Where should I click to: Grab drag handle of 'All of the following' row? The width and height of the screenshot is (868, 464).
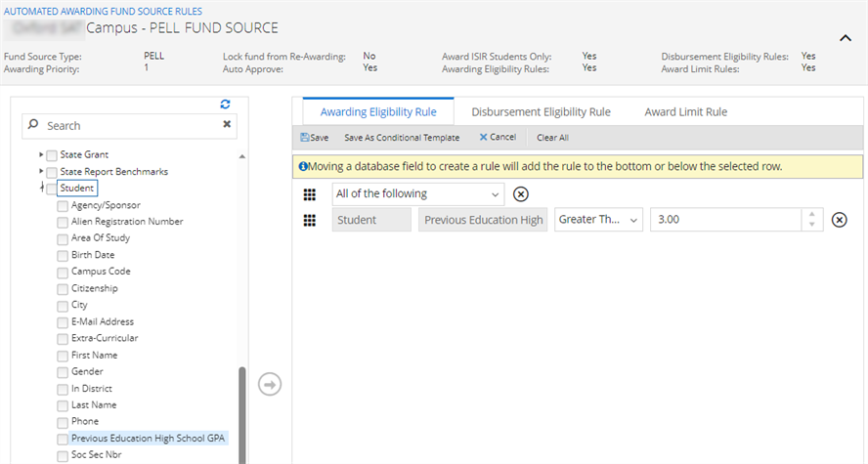click(310, 194)
